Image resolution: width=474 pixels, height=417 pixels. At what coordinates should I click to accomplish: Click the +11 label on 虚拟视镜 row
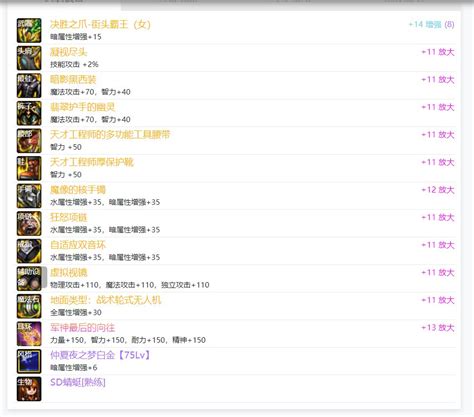(438, 272)
